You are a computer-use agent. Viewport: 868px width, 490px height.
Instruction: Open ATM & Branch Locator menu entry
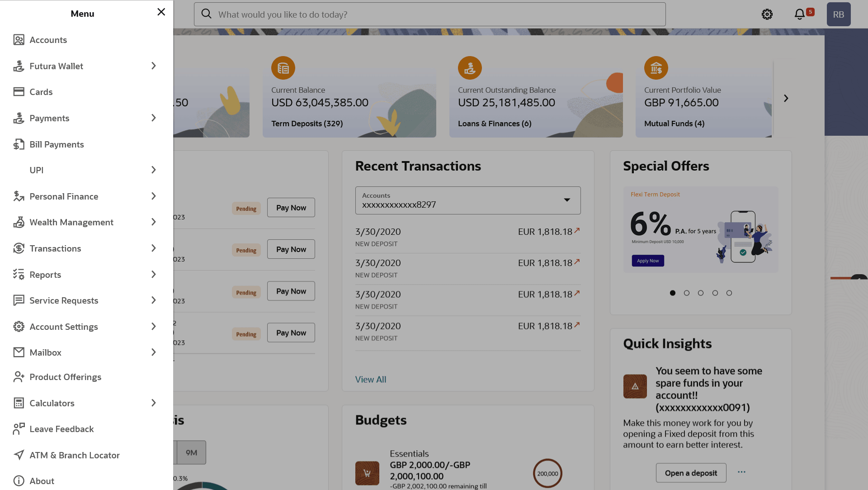[x=75, y=455]
